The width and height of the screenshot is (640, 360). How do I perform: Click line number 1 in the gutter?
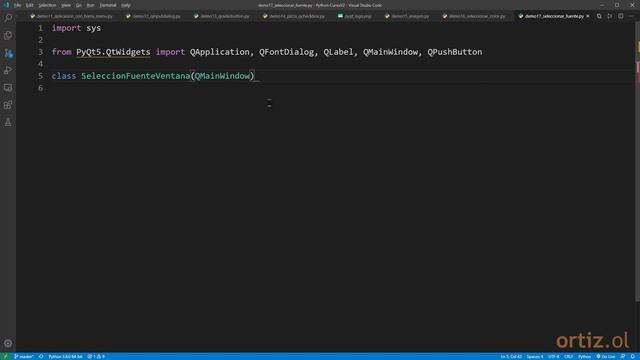point(40,28)
